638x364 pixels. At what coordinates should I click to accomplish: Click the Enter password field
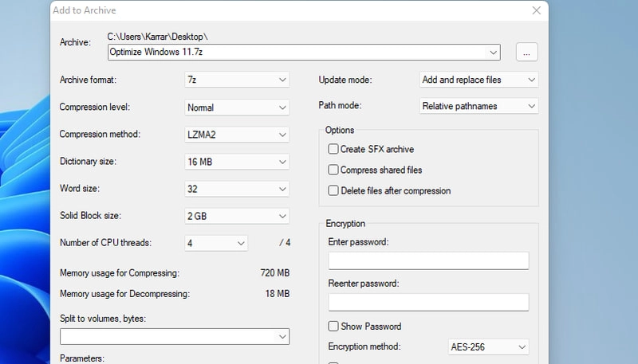(x=428, y=261)
